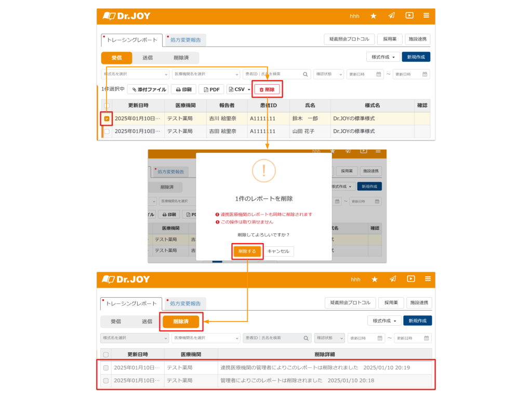
Task: Click the star icon in the upper header
Action: 373,16
